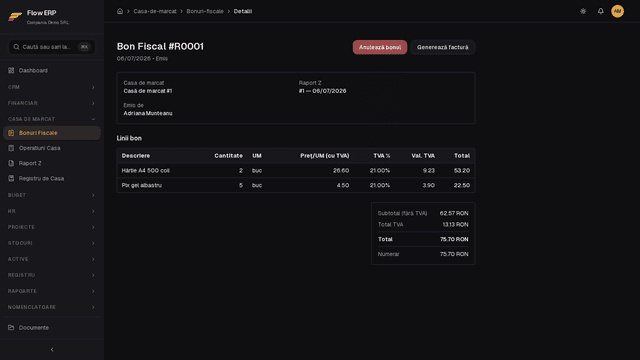Click the Documente folder icon
The image size is (640, 360).
pyautogui.click(x=11, y=327)
